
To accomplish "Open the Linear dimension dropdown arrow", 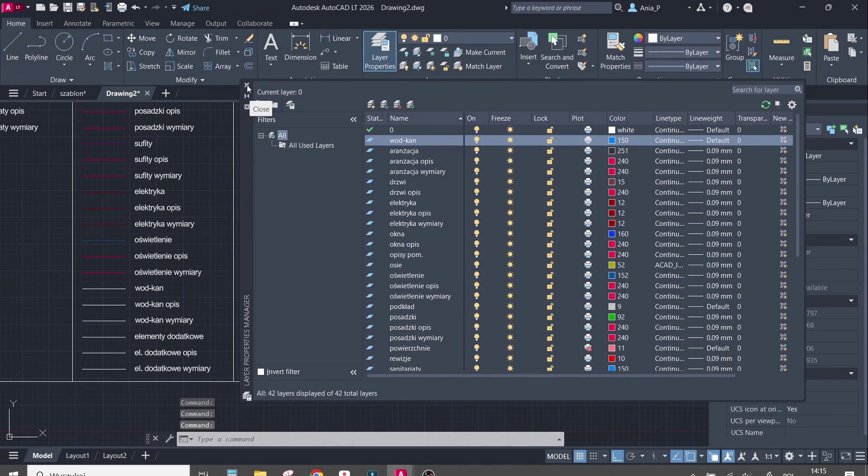I will 357,38.
